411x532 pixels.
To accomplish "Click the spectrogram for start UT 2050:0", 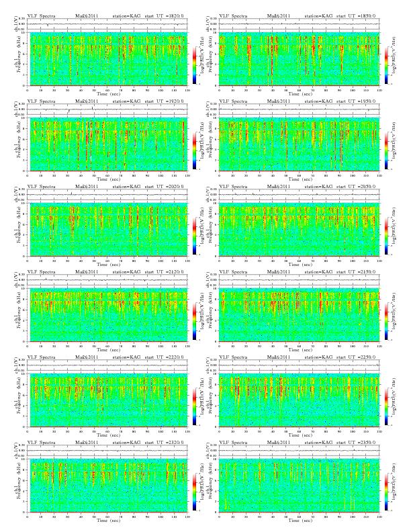I will coord(300,230).
